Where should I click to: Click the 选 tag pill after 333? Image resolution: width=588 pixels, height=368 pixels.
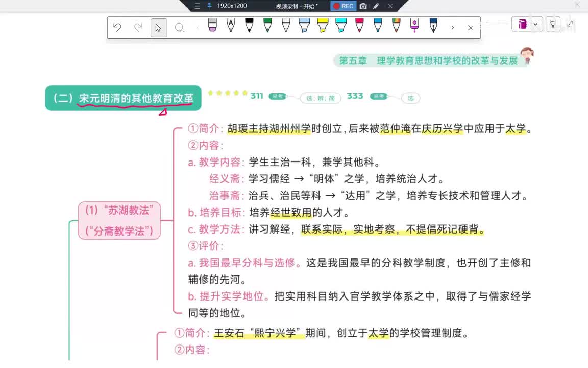pos(410,98)
